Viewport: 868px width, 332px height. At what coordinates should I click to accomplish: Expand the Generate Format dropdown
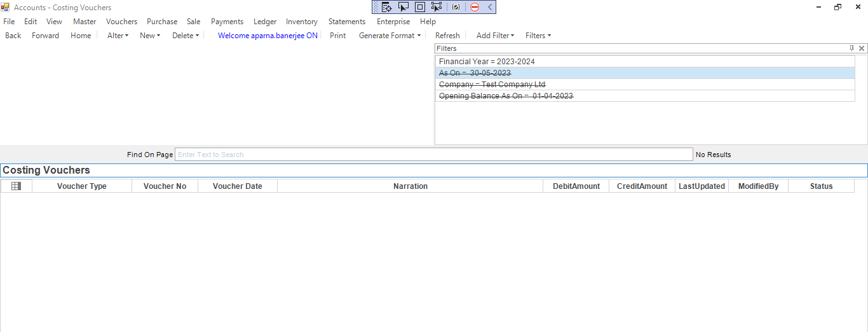click(390, 36)
